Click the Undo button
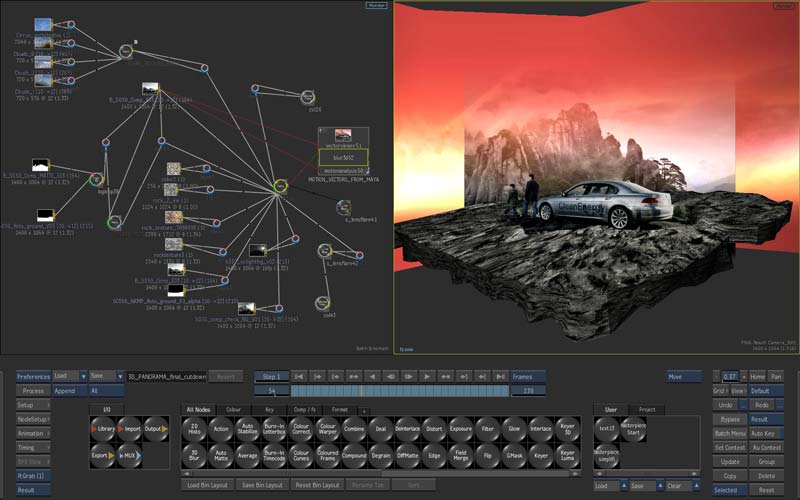 pyautogui.click(x=726, y=405)
